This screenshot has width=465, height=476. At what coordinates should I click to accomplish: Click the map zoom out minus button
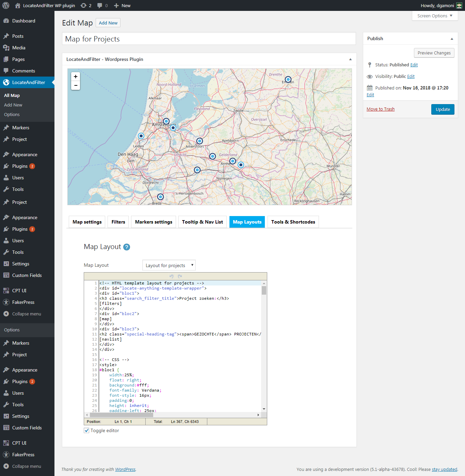point(76,85)
